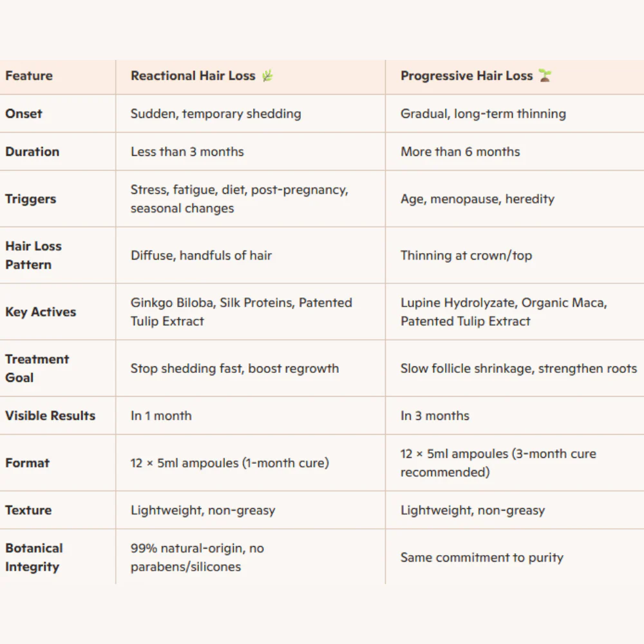The image size is (644, 644).
Task: Select the Feature column header
Action: tap(29, 76)
